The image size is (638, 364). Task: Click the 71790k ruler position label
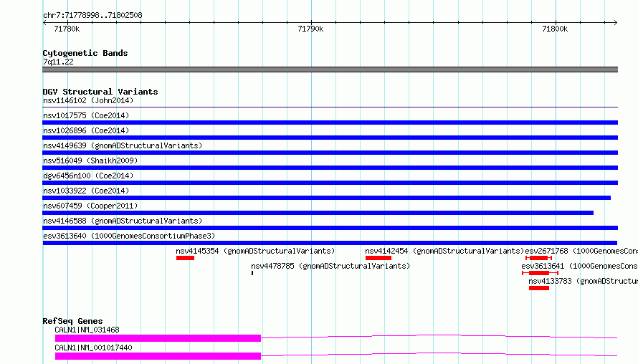(310, 29)
